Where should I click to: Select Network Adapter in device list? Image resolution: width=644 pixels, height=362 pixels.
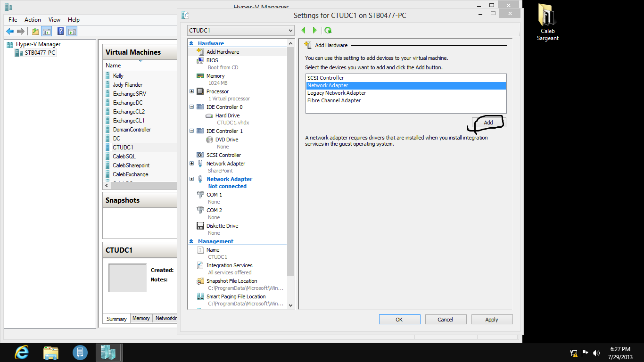click(406, 85)
